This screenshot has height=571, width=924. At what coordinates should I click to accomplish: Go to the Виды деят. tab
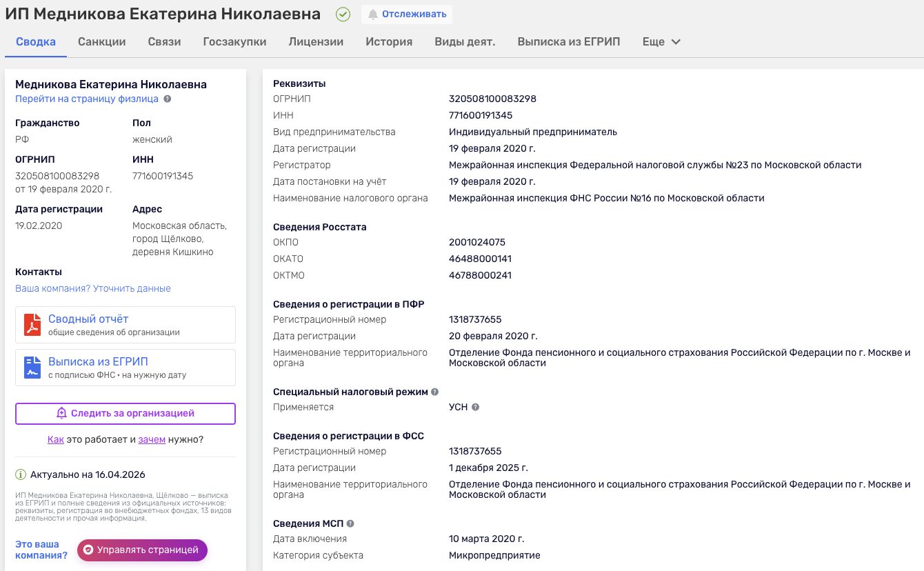[465, 41]
